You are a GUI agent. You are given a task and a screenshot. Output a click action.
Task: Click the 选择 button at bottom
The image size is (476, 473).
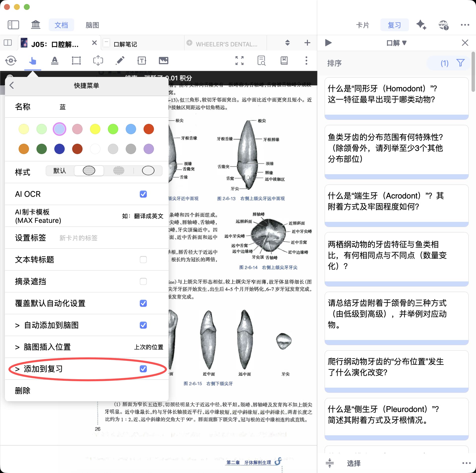(x=354, y=463)
